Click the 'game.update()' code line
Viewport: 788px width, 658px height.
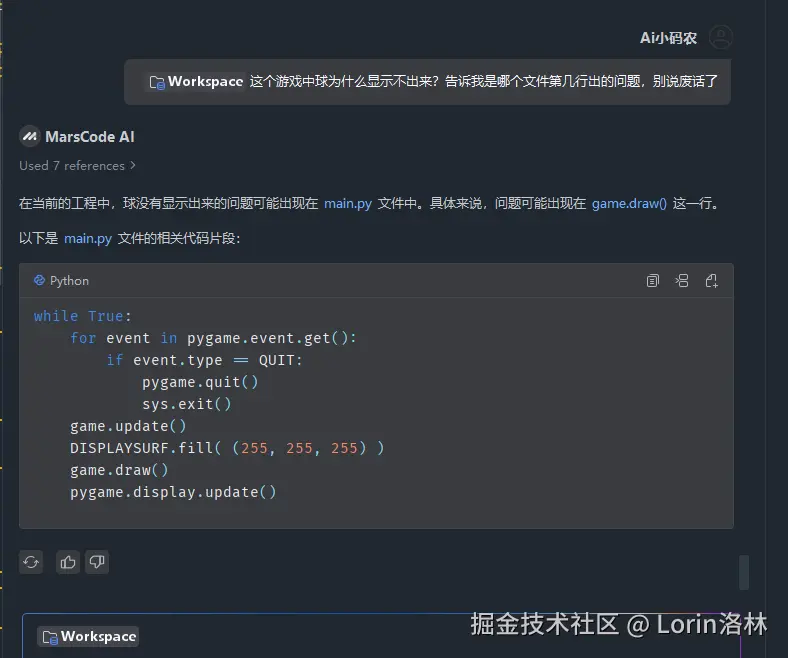coord(128,426)
